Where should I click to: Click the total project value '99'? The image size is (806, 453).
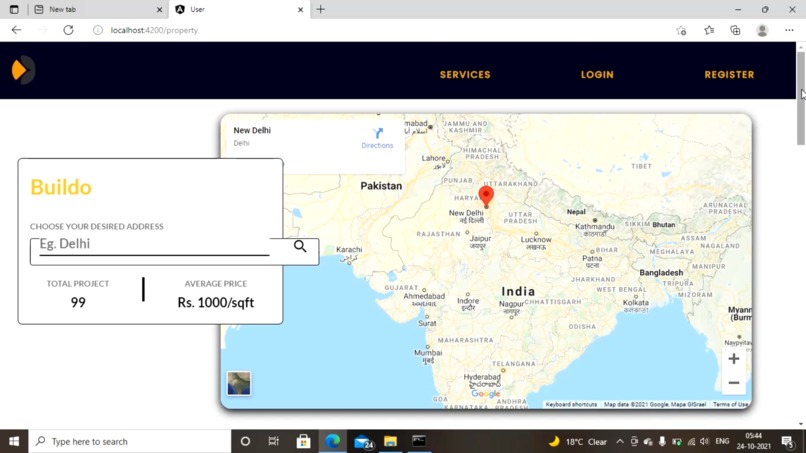tap(78, 302)
